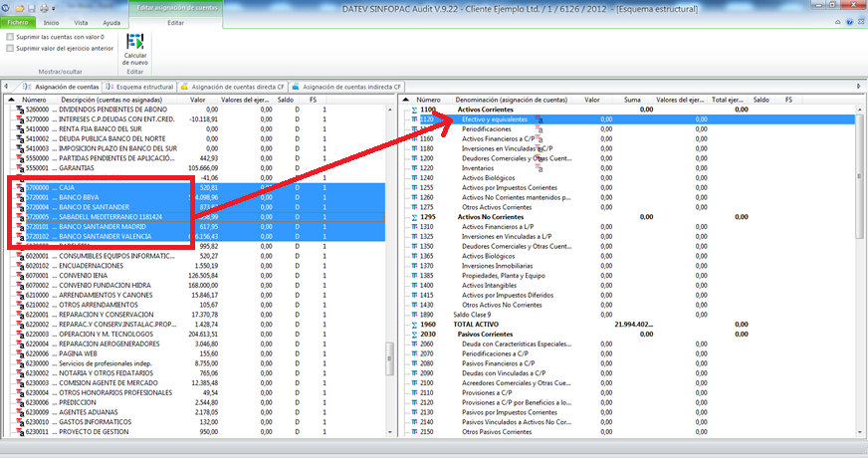Click account icon of 5410000 RENTA FIJA row
This screenshot has height=458, width=868.
[x=20, y=129]
